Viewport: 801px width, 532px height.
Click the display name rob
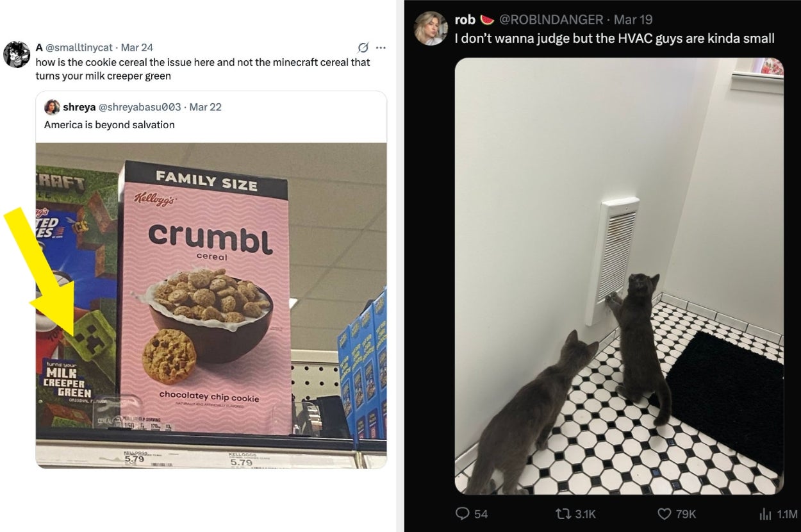tap(465, 20)
